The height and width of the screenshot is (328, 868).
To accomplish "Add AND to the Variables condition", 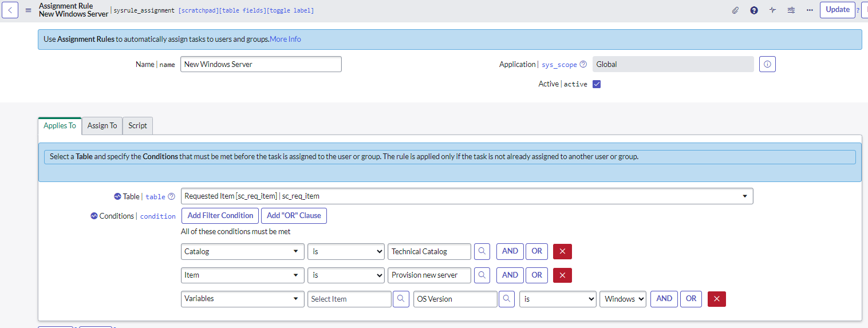I will (664, 299).
